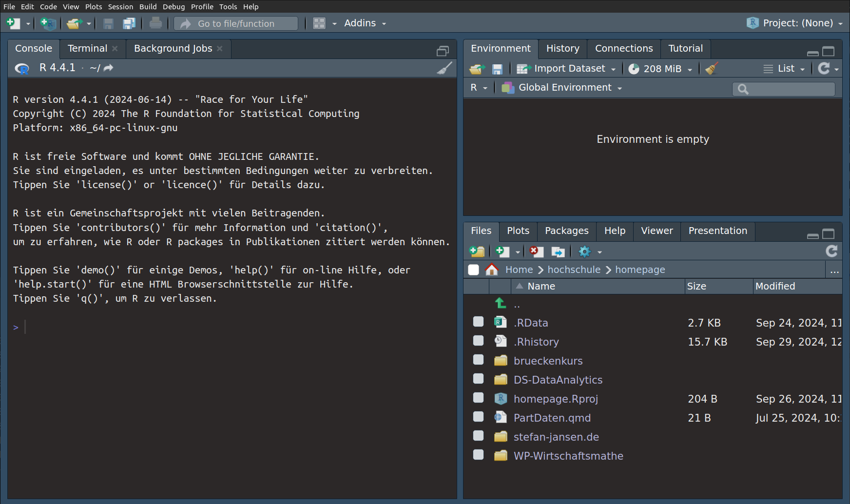Open the Import Dataset dropdown
Screen dimensions: 850x504
[x=569, y=69]
